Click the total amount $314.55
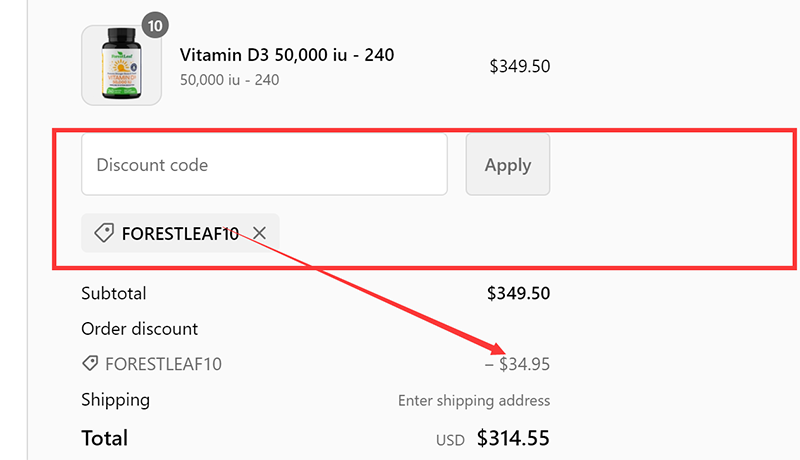The width and height of the screenshot is (800, 460). [x=513, y=438]
